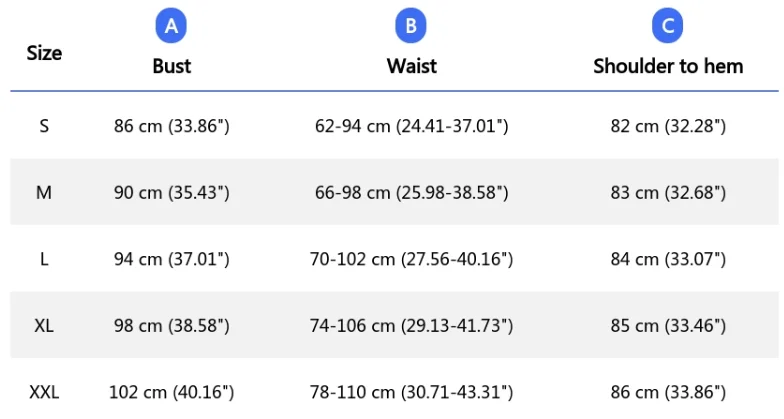
Task: Select the Size column header
Action: pos(44,53)
